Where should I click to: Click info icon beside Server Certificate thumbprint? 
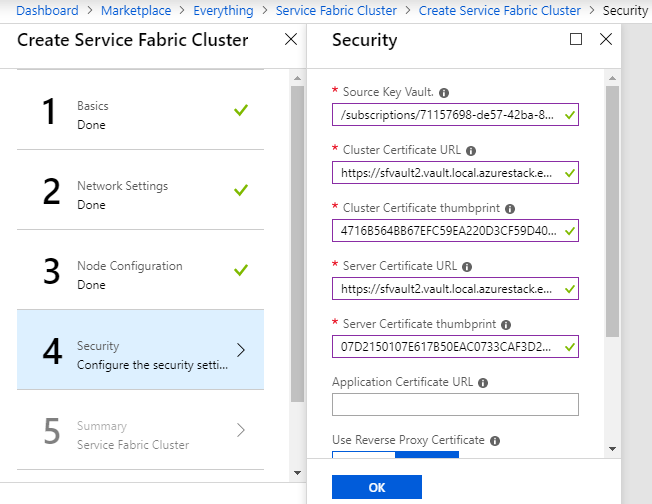506,325
